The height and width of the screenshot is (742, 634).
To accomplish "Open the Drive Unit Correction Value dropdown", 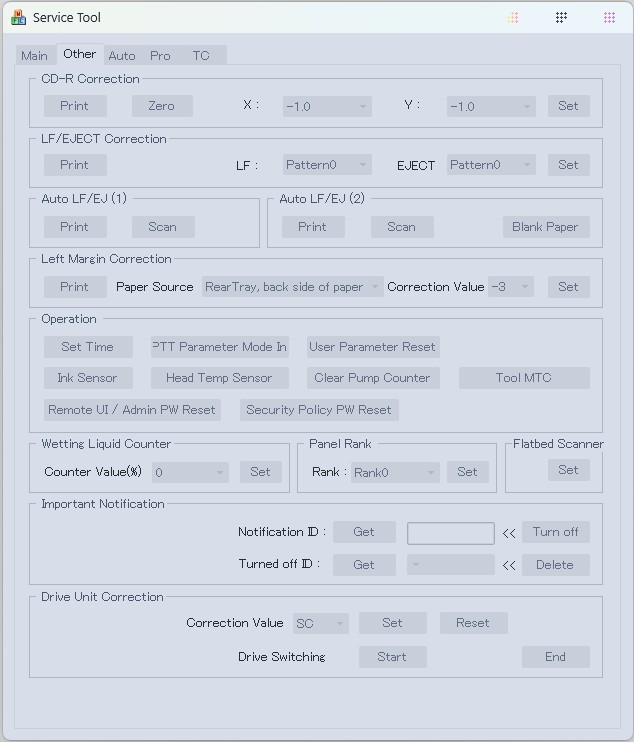I will tap(320, 623).
